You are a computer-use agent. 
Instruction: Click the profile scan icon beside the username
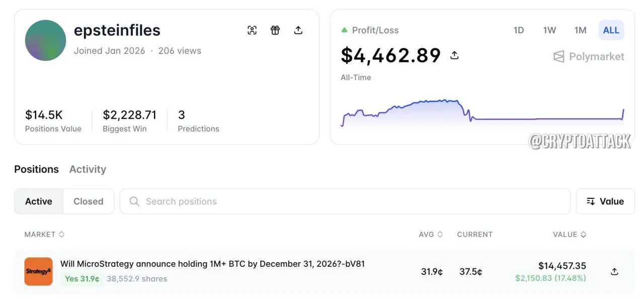(x=252, y=30)
